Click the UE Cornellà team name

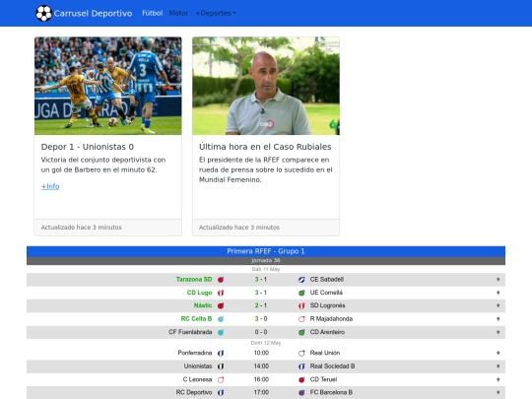[x=326, y=293]
